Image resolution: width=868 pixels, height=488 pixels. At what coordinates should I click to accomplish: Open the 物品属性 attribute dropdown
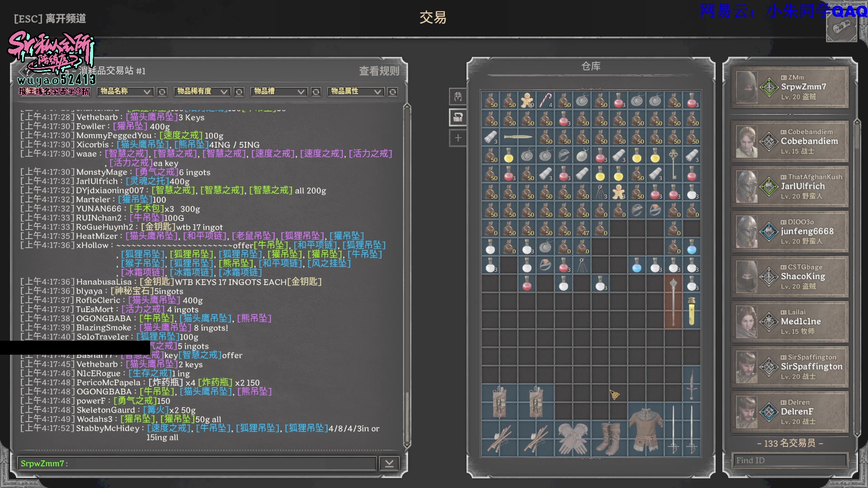coord(356,92)
